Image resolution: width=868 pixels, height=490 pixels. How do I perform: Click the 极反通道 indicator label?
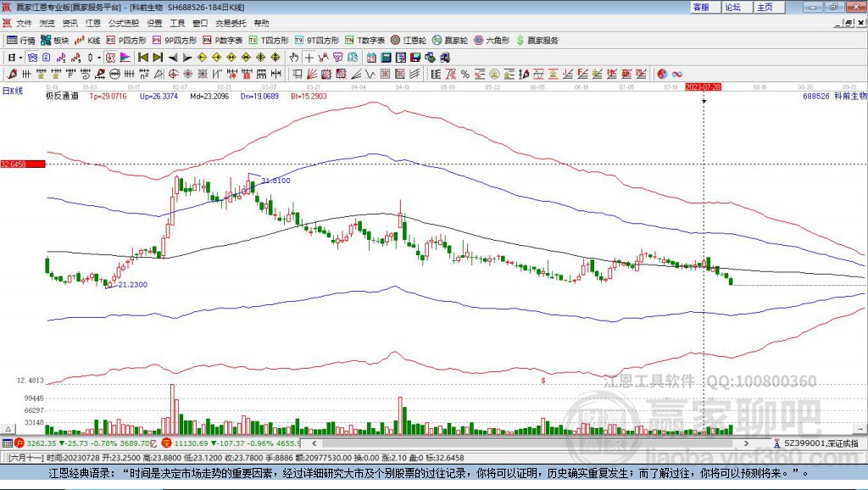(x=62, y=97)
